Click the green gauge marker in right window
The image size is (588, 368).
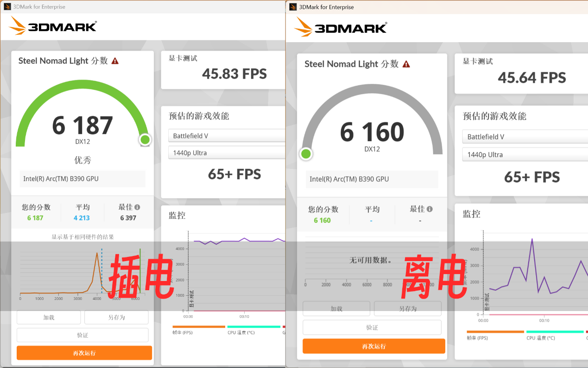click(x=306, y=154)
